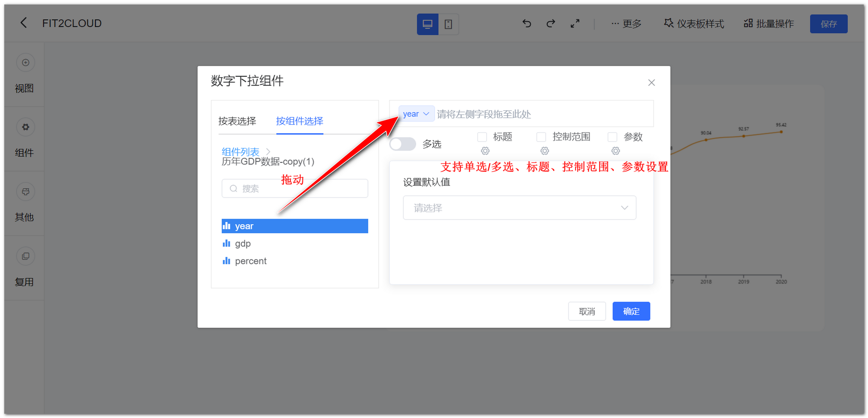Focus the 搜索 field search box
Image resolution: width=868 pixels, height=418 pixels.
click(x=295, y=188)
